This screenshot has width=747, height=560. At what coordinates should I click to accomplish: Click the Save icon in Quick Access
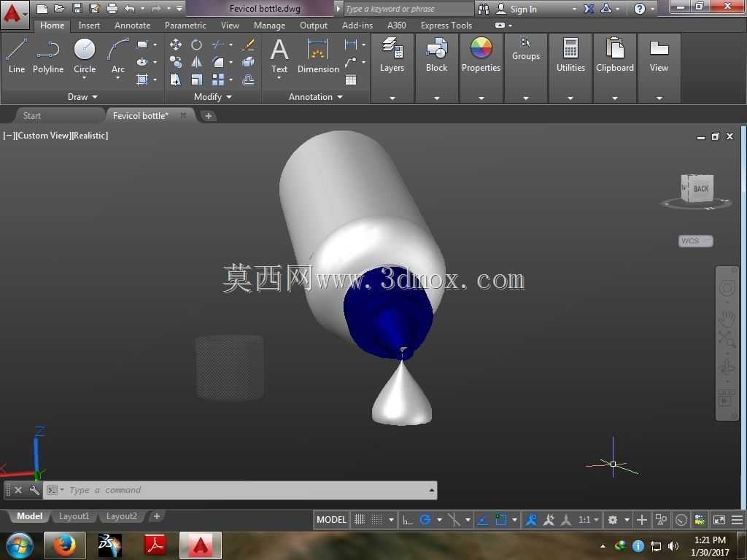(77, 8)
